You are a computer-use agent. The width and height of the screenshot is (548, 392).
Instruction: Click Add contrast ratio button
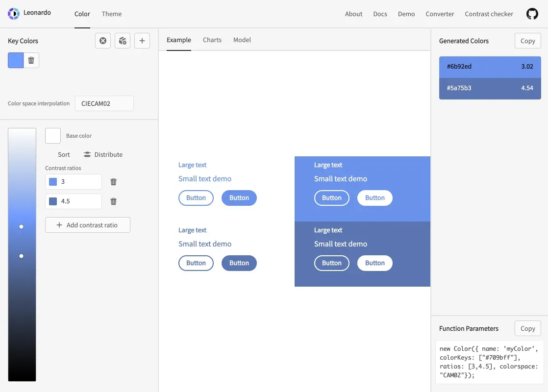[x=88, y=225]
